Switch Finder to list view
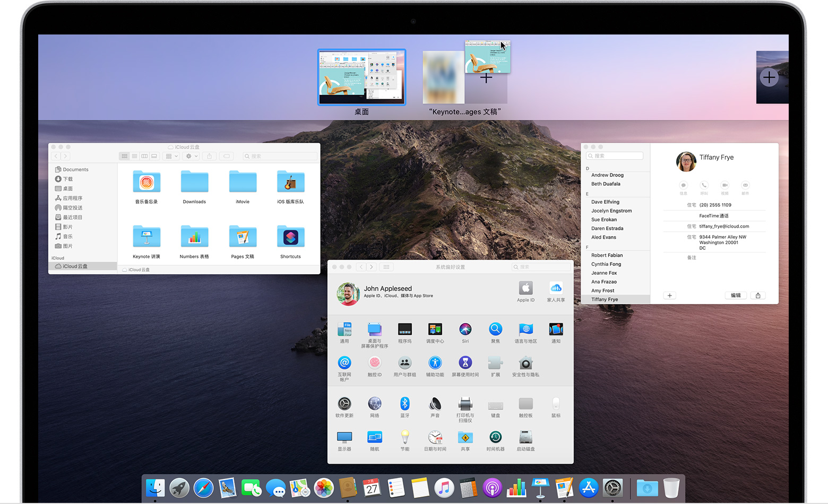Viewport: 828px width, 504px height. 134,156
